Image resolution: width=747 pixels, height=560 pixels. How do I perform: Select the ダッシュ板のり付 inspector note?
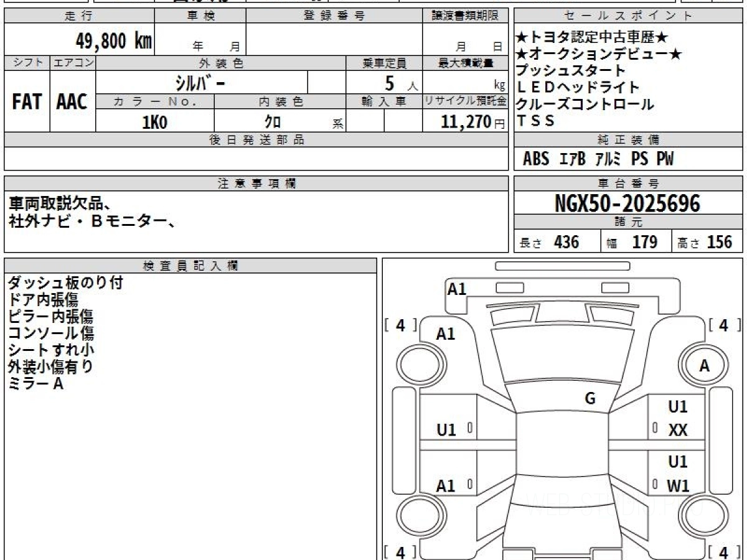(x=65, y=283)
